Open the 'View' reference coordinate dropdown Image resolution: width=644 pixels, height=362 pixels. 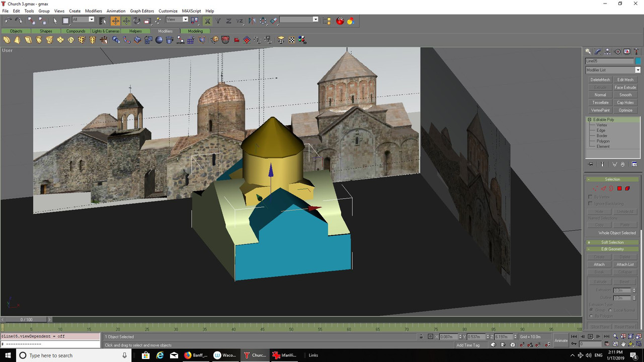[x=185, y=19]
